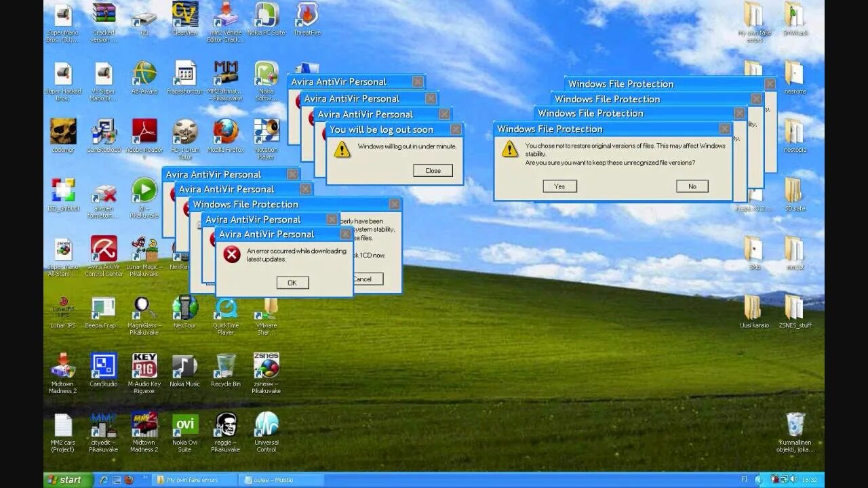This screenshot has height=488, width=868.
Task: Launch Internet Explorer from Quick Launch
Action: click(103, 480)
